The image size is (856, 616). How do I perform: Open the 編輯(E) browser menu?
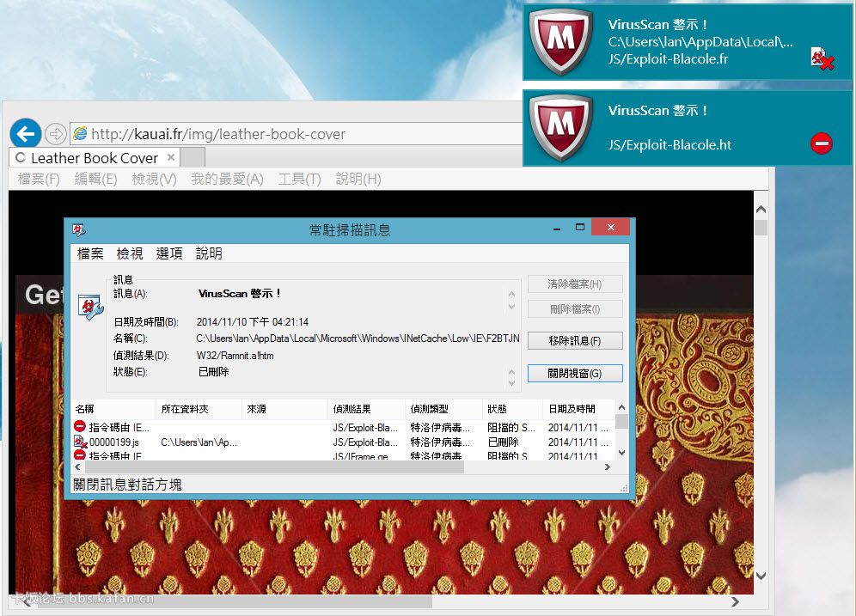point(95,179)
